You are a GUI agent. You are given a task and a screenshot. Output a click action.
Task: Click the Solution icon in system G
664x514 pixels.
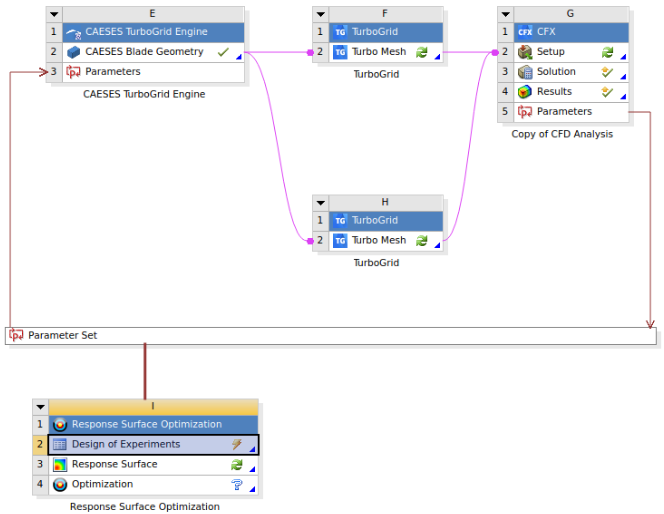coord(525,72)
